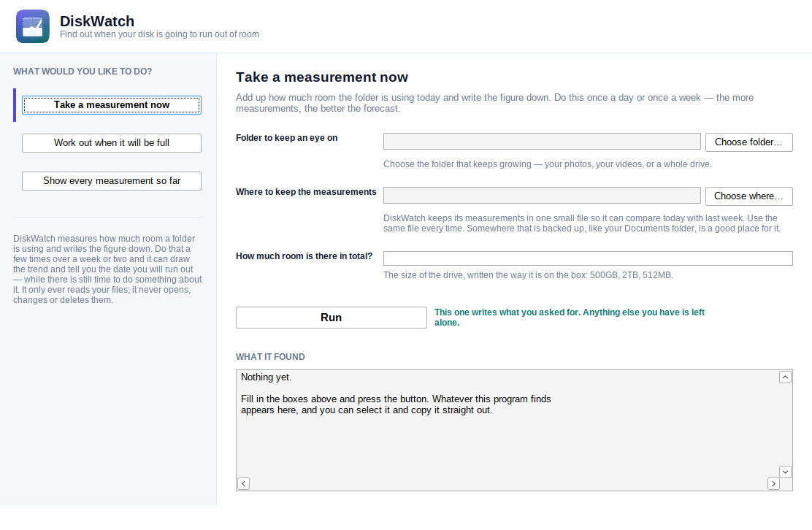The height and width of the screenshot is (530, 812).
Task: Click the Choose where… button
Action: click(x=748, y=196)
